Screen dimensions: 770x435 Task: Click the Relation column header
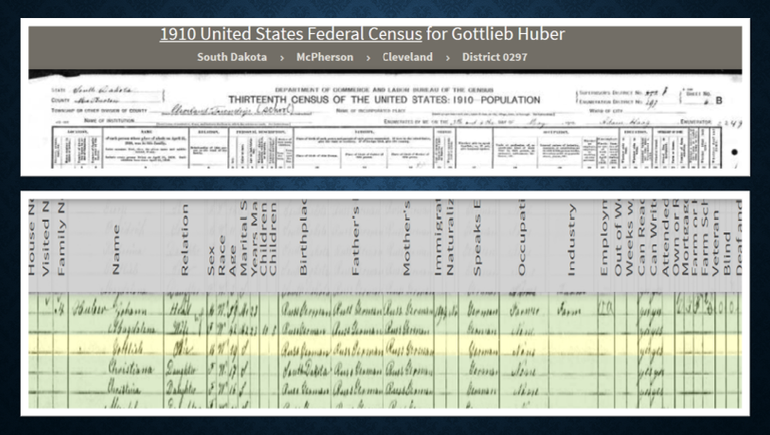(x=185, y=240)
